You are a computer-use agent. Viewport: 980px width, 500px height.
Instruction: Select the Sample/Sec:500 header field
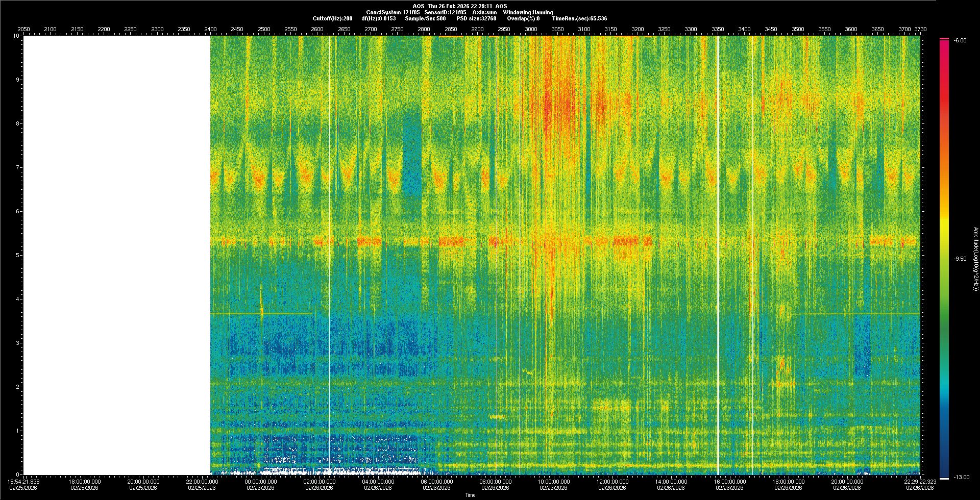(425, 18)
